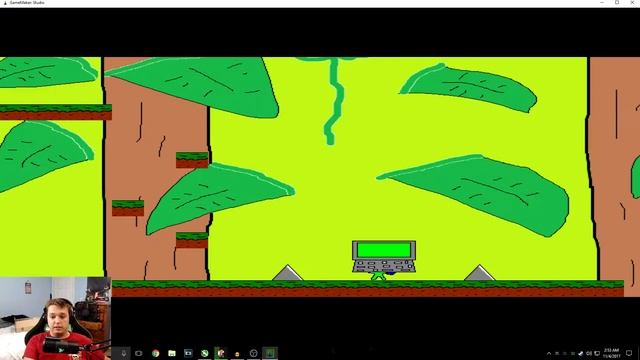Image resolution: width=640 pixels, height=360 pixels.
Task: Switch to the green game window taskbar icon
Action: pos(270,353)
